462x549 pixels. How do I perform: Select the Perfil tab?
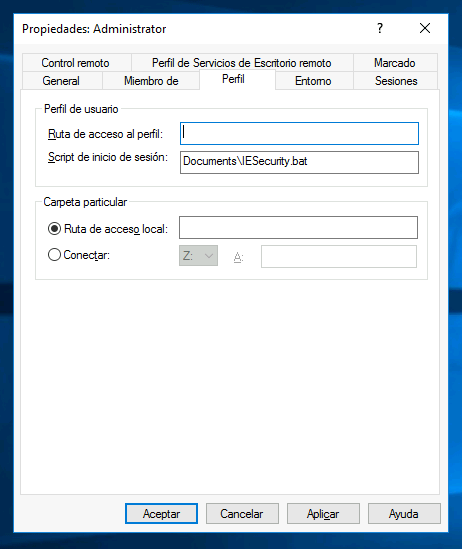click(233, 79)
